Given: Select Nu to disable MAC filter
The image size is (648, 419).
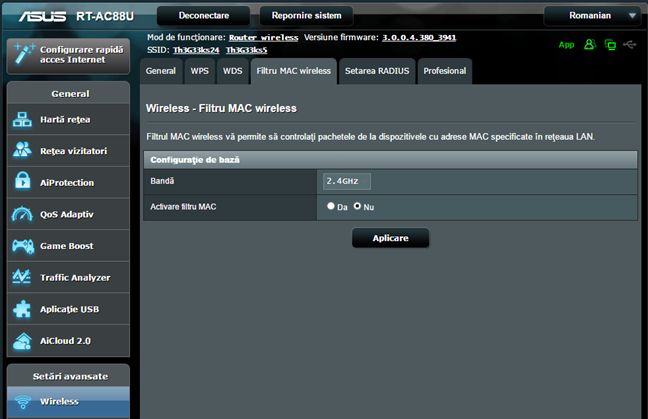Looking at the screenshot, I should coord(357,206).
